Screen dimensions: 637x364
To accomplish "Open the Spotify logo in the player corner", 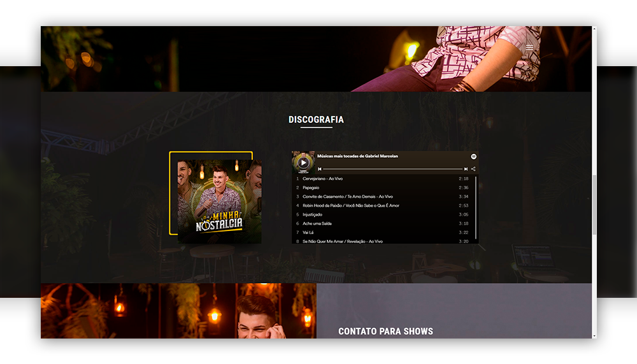I will tap(473, 157).
